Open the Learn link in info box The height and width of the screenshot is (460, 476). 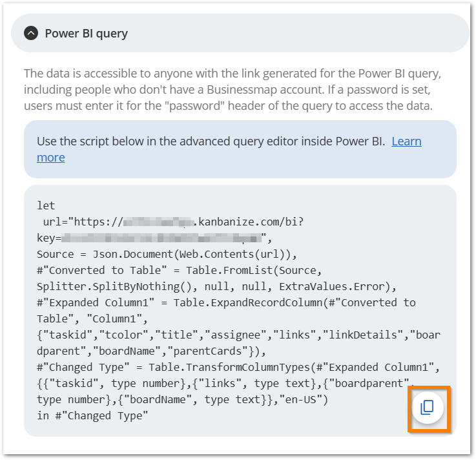tap(406, 141)
